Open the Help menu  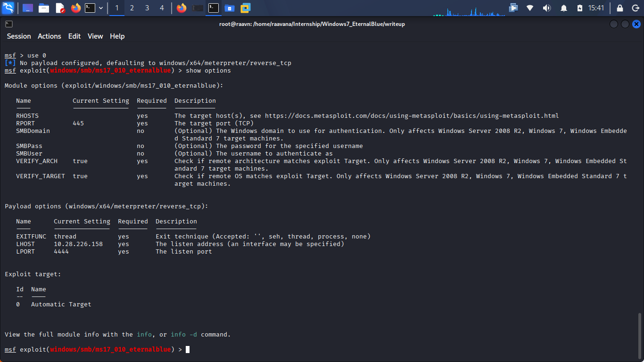pos(117,36)
